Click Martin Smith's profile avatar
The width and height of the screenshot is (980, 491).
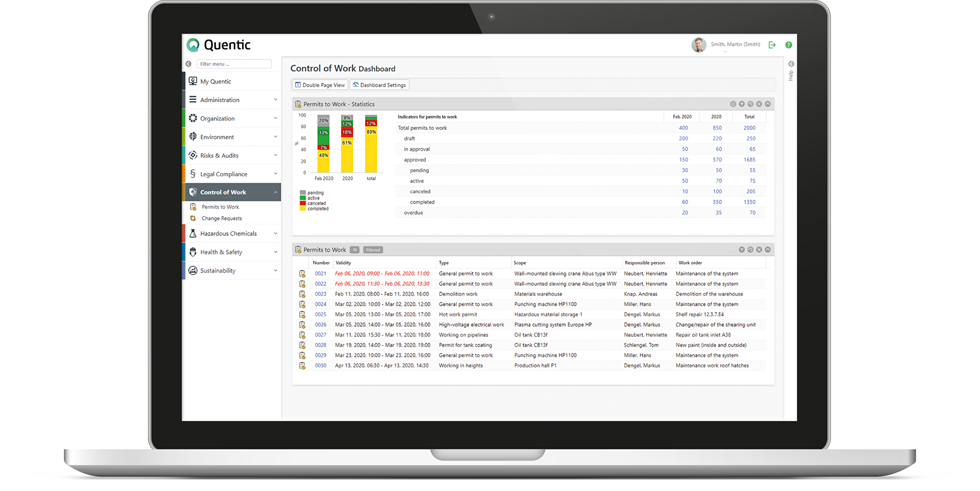pos(699,45)
